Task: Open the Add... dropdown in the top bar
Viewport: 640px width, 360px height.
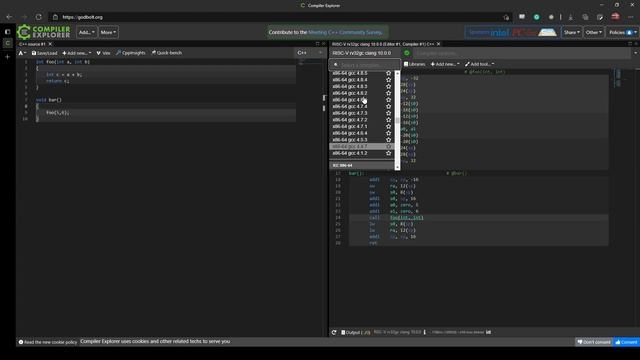Action: tap(87, 32)
